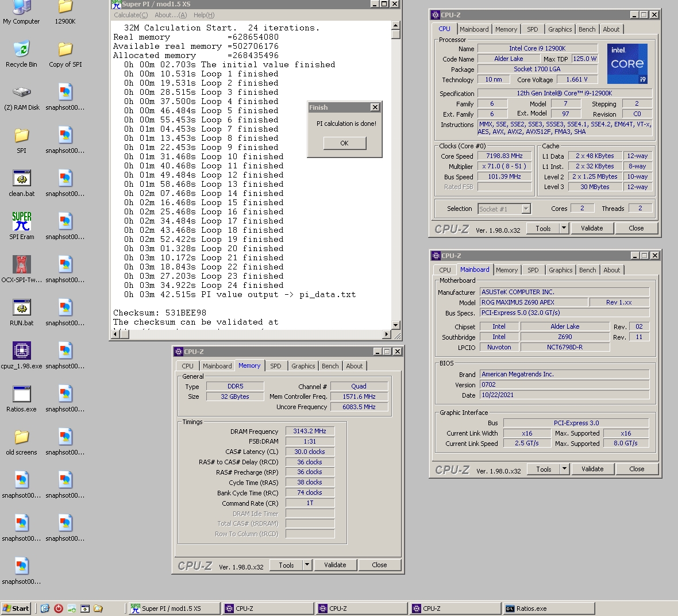Close the Finish dialog with its X
The image size is (678, 616).
pyautogui.click(x=375, y=107)
